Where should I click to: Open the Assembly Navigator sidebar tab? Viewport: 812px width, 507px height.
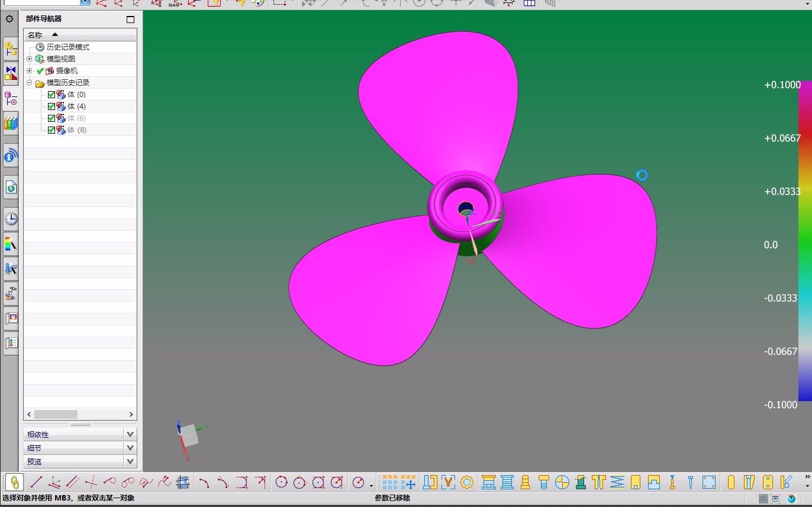[x=11, y=49]
